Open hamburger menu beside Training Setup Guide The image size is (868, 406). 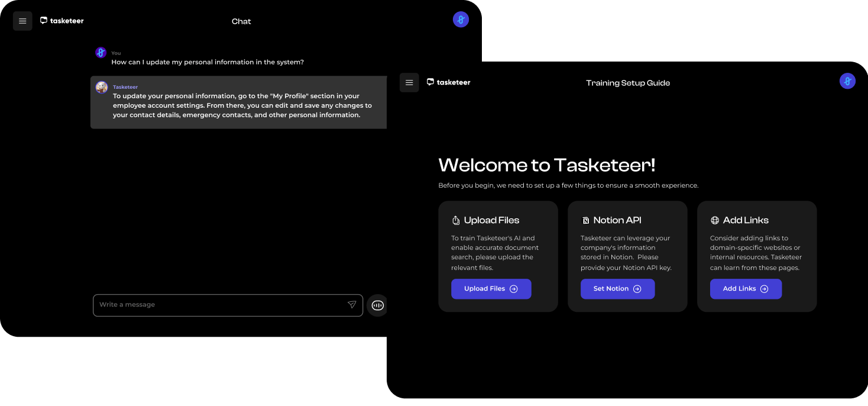coord(409,83)
